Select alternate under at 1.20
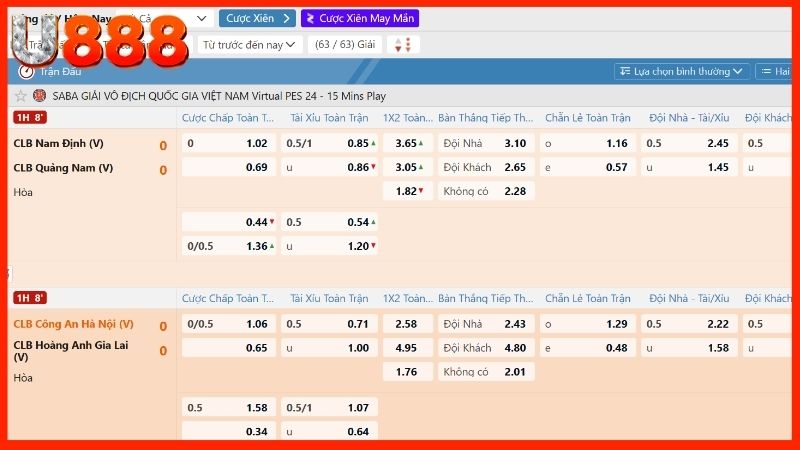 [329, 246]
